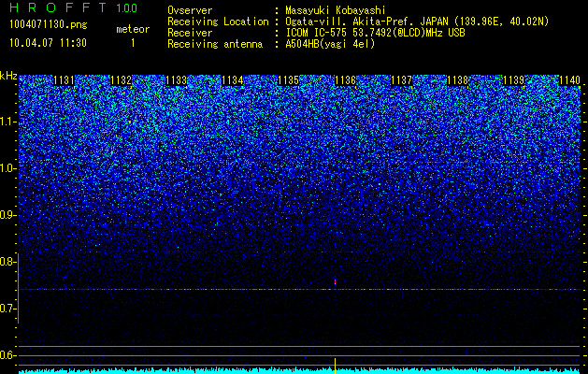Click the 0.8 kHz axis label
The image size is (588, 374).
click(8, 262)
